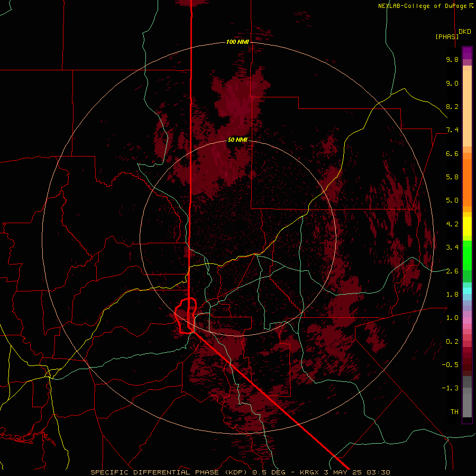Image resolution: width=476 pixels, height=476 pixels.
Task: Pick the bright green segment of the color bar
Action: [467, 255]
